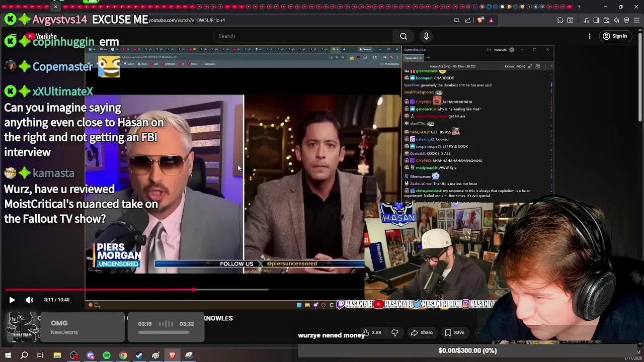
Task: Click the cast/install screen icon in address bar
Action: (x=456, y=20)
